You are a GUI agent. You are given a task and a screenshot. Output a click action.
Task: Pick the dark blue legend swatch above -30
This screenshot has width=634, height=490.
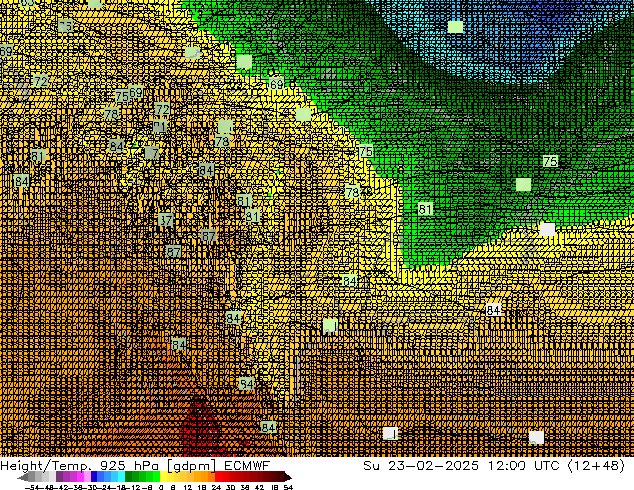coord(94,477)
